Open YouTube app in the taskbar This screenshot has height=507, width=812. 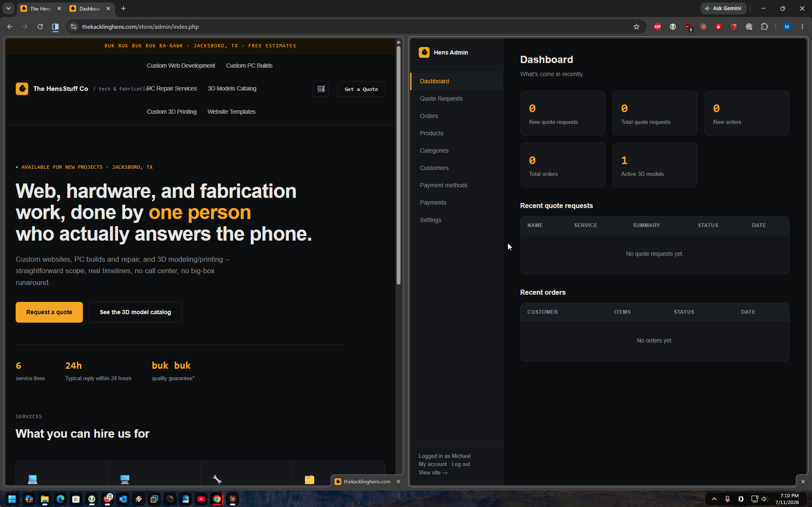tap(201, 499)
